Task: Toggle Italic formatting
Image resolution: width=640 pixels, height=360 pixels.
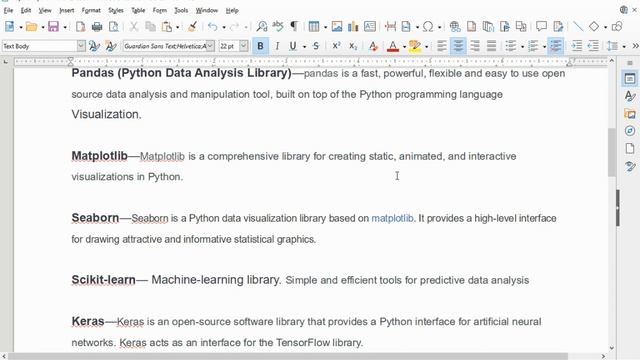Action: [x=277, y=46]
